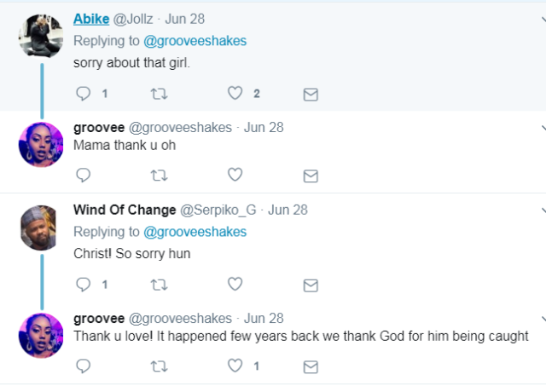Image resolution: width=546 pixels, height=392 pixels.
Task: Like Abike's tweet with 2 likes
Action: click(x=235, y=94)
